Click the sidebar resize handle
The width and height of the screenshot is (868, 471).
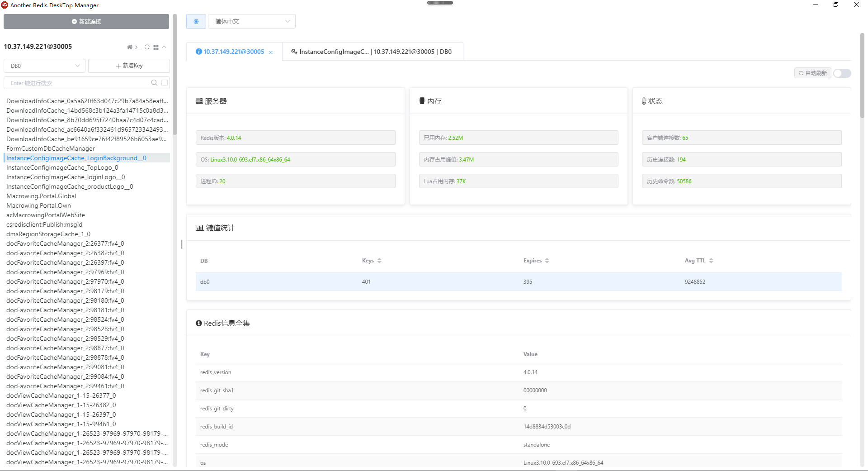[182, 244]
